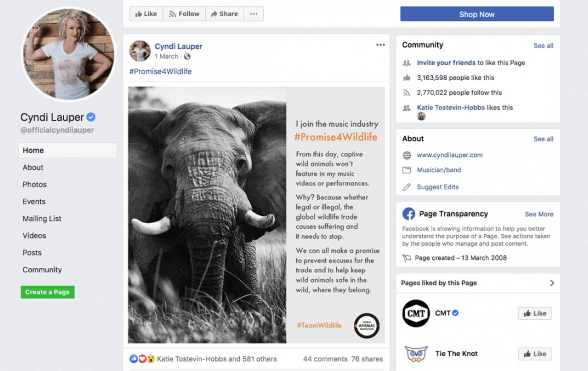This screenshot has height=371, width=588.
Task: Open the www.cyndilauper.com website link
Action: 450,155
